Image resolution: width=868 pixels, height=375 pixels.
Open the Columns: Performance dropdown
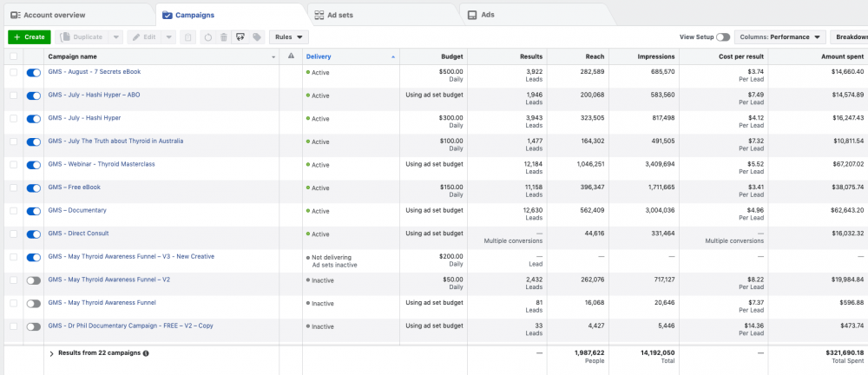tap(780, 37)
